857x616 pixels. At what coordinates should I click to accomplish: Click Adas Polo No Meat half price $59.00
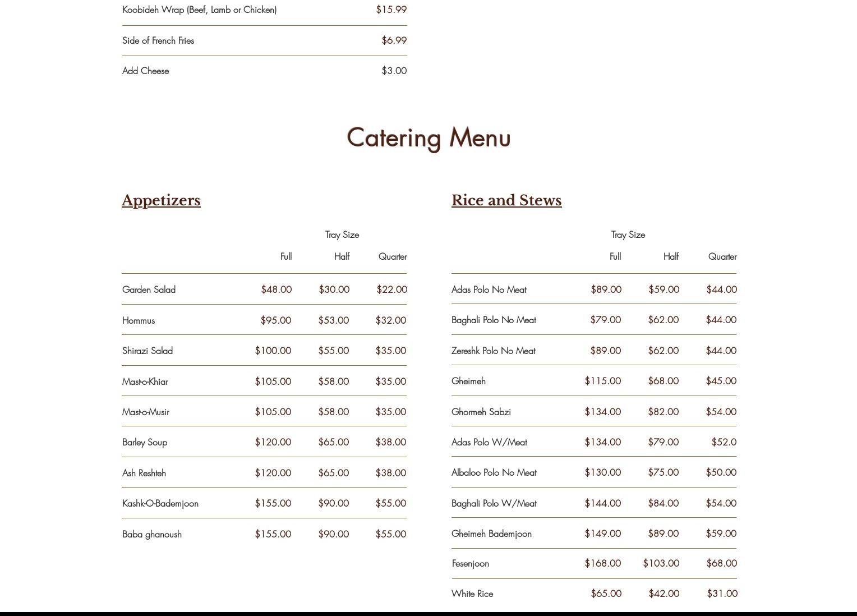click(664, 289)
